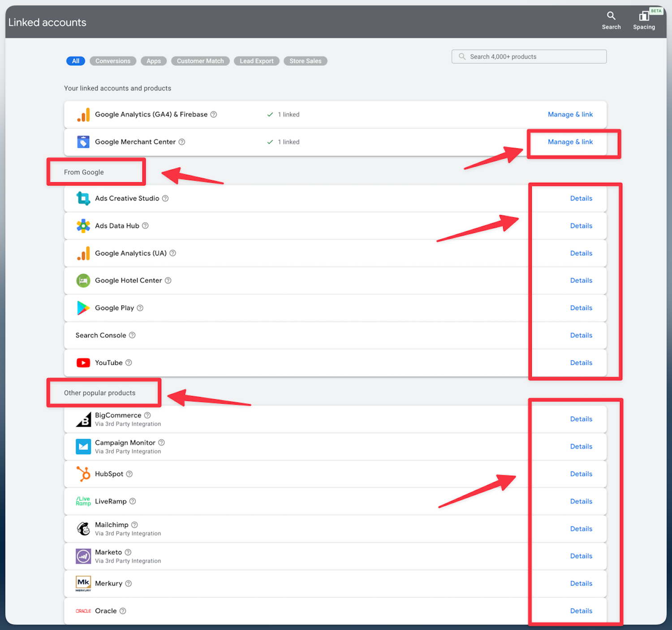672x630 pixels.
Task: Click the Google Play icon
Action: click(83, 308)
